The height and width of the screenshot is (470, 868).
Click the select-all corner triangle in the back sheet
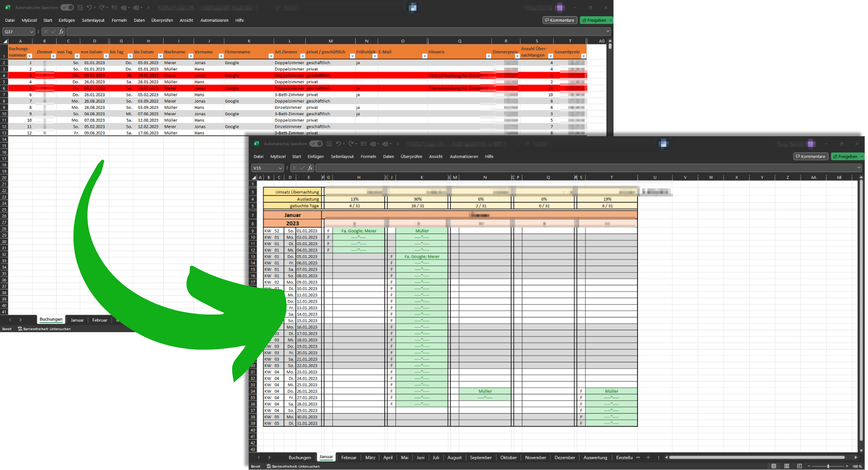pos(5,41)
